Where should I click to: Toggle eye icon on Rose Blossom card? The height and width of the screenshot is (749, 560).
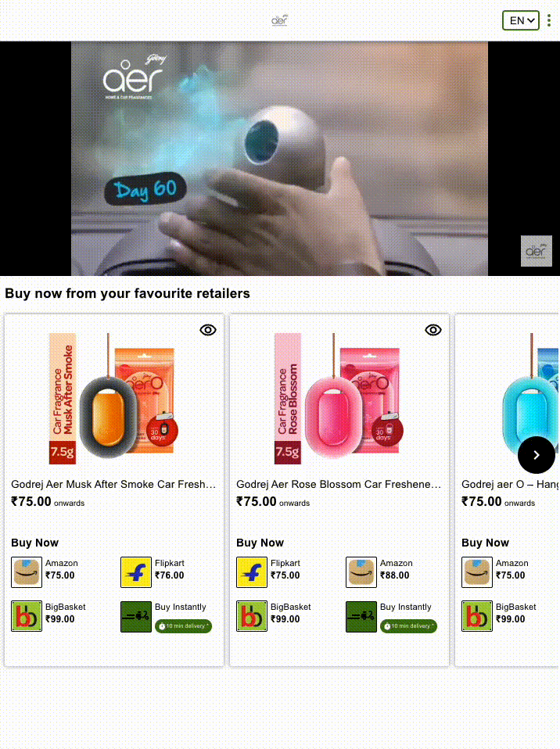[x=433, y=330]
